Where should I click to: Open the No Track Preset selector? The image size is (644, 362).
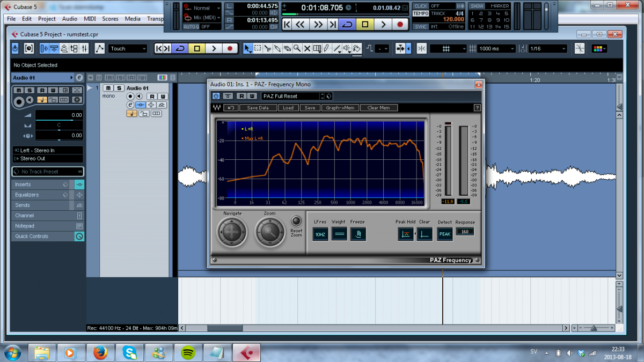pos(48,172)
